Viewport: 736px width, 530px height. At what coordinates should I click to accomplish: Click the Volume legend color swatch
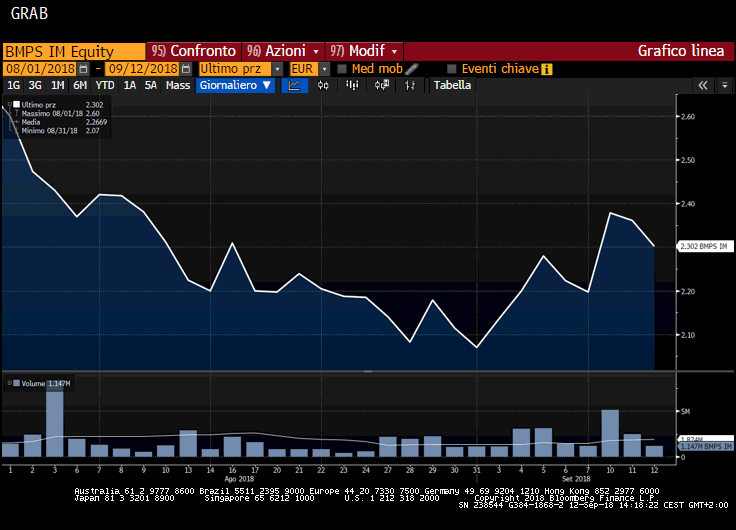(15, 383)
